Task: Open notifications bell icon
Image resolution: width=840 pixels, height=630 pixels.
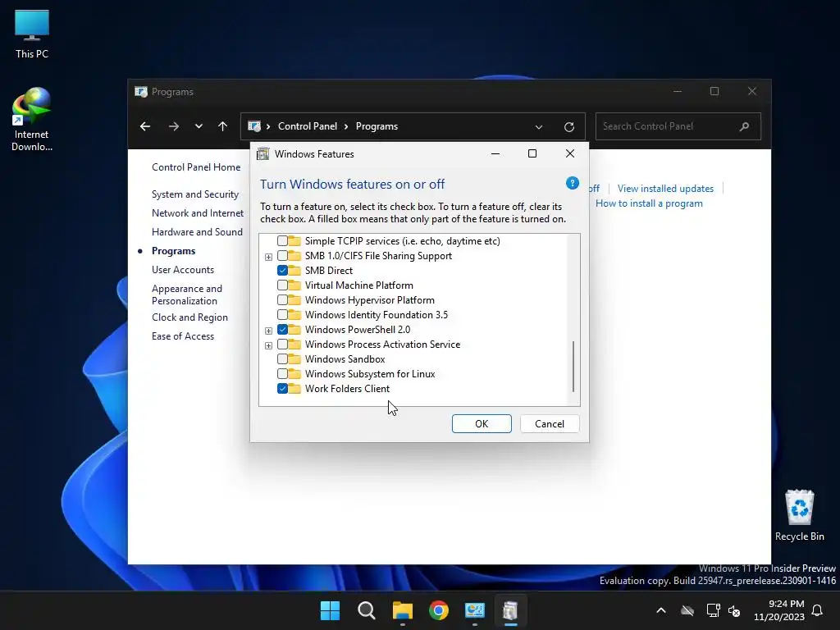Action: point(817,610)
